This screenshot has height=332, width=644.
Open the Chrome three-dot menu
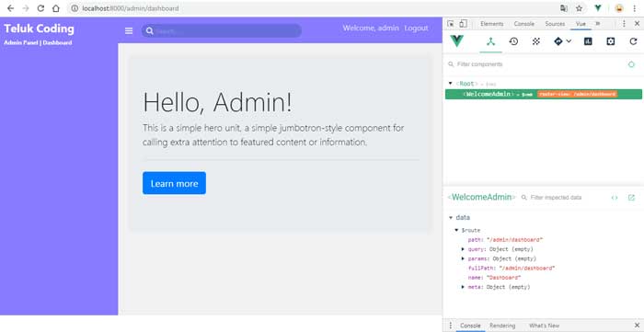(x=634, y=8)
